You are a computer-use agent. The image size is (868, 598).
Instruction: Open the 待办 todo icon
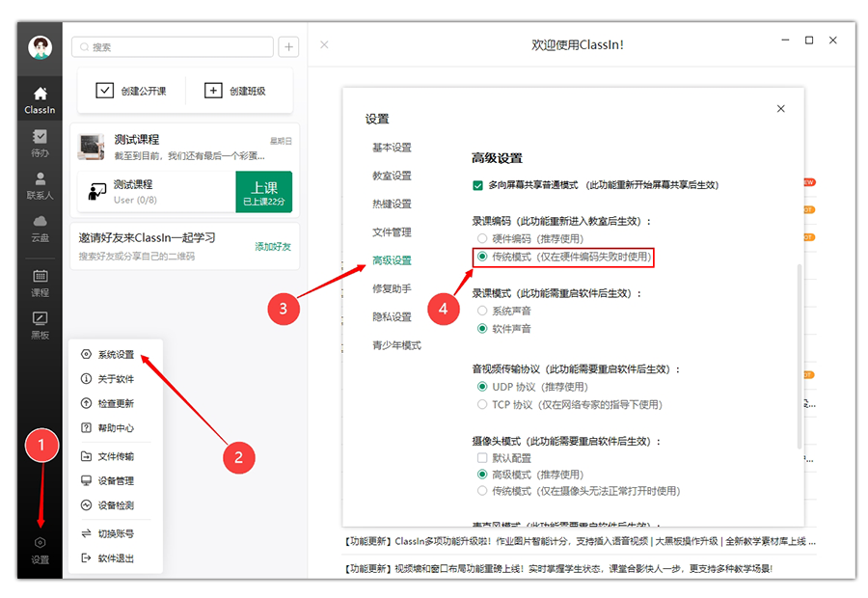point(40,136)
